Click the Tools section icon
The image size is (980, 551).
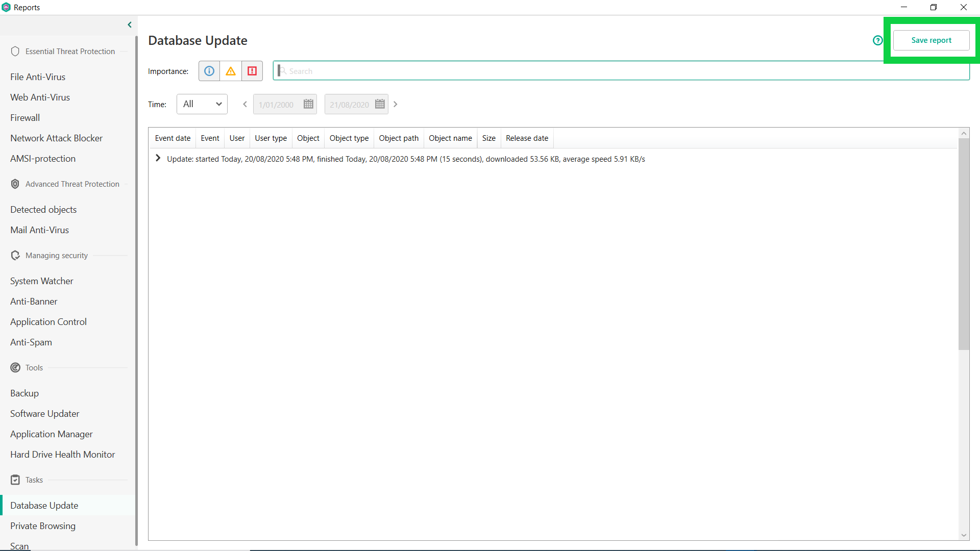[x=15, y=368]
